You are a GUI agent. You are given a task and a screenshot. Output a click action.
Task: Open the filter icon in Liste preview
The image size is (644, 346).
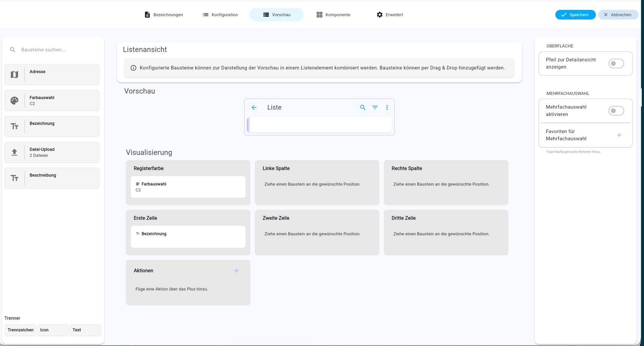[375, 107]
